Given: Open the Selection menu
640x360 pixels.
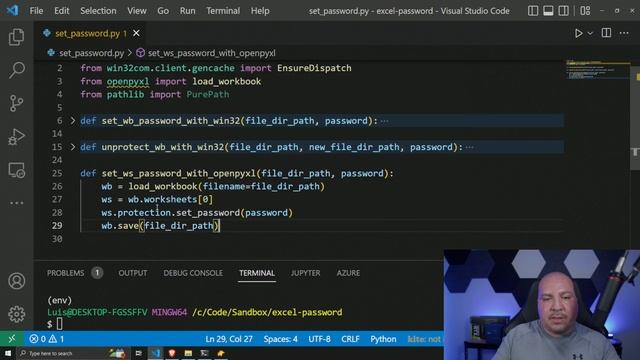Looking at the screenshot, I should (x=98, y=11).
